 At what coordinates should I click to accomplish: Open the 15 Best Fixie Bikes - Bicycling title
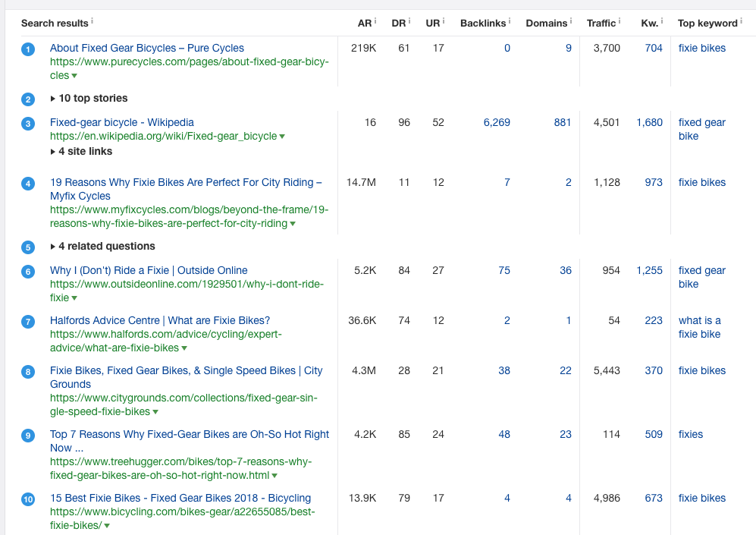180,499
